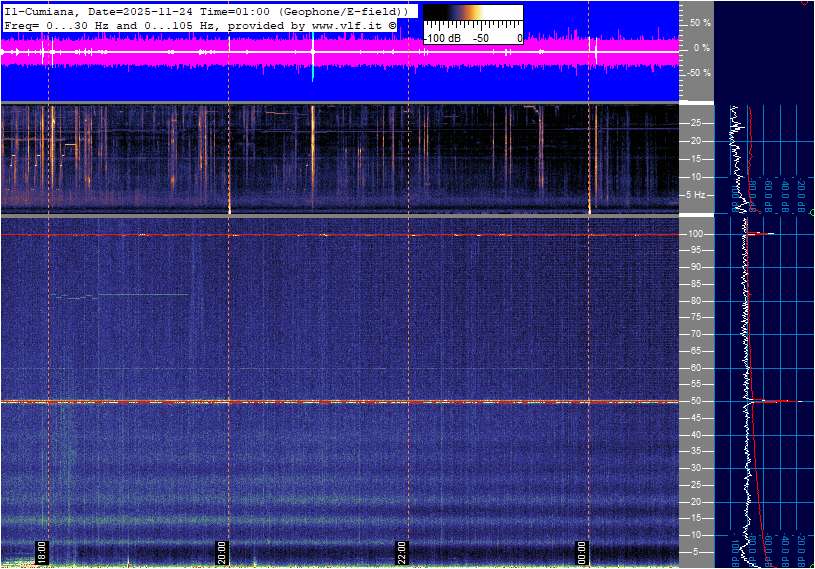
Task: Select the 25 Hz upper axis label
Action: click(696, 124)
